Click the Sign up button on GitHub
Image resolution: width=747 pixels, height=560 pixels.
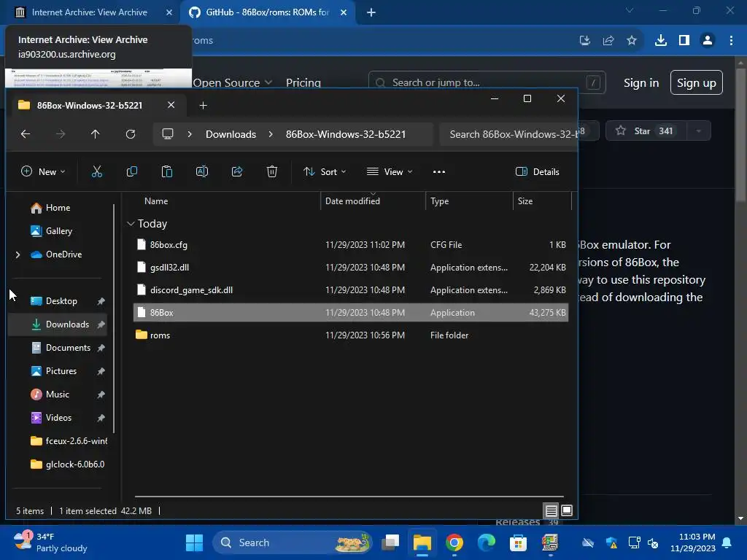click(697, 83)
